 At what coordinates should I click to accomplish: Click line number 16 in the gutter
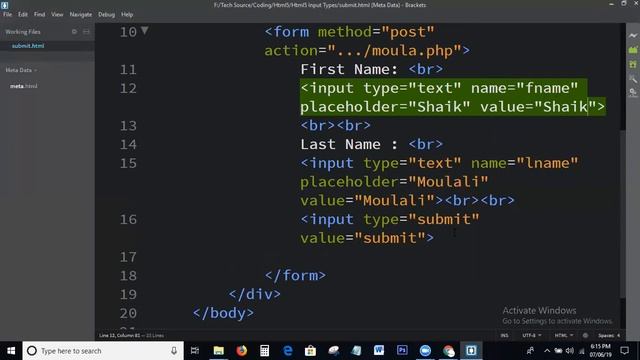128,220
